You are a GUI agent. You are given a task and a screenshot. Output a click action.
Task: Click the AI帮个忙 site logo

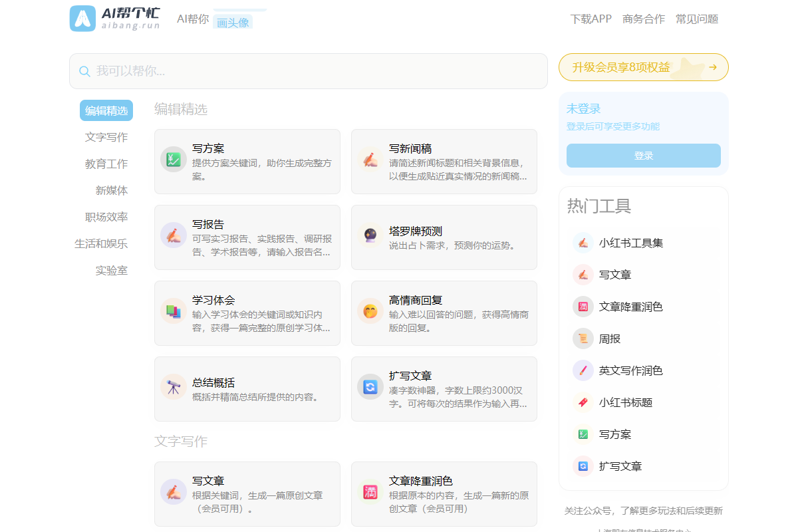pyautogui.click(x=114, y=19)
